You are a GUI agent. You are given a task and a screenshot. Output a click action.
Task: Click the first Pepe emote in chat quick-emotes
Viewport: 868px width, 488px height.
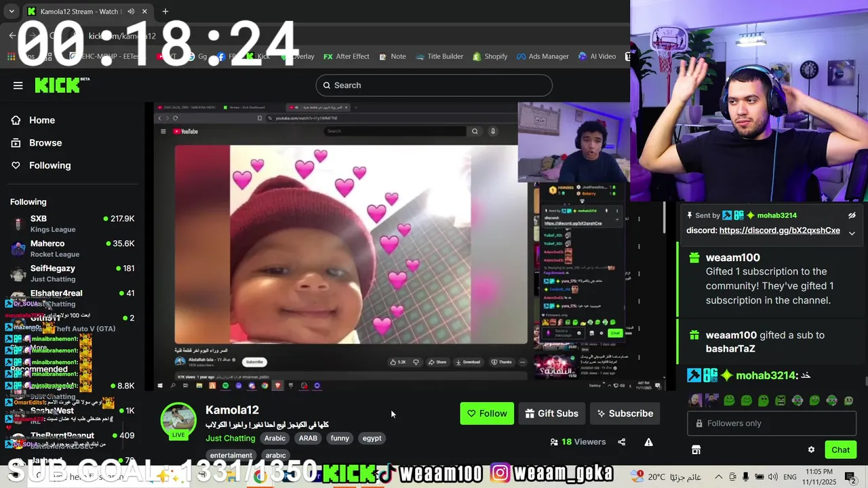click(x=729, y=401)
